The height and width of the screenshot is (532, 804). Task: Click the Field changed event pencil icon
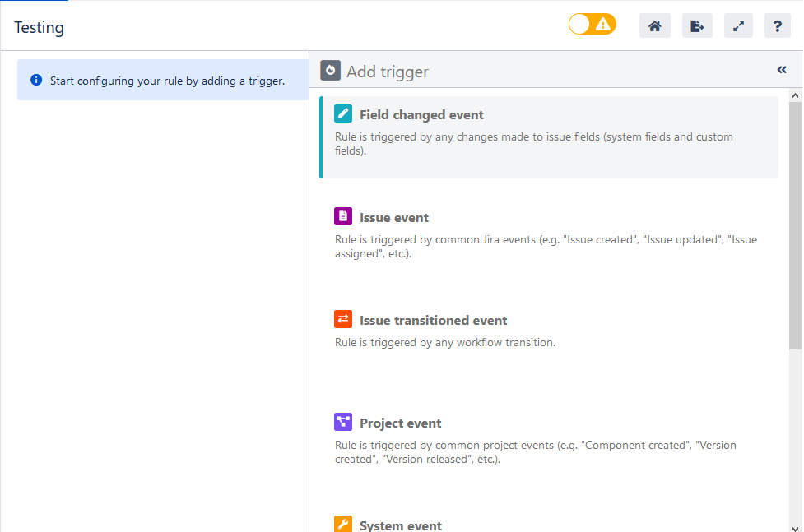click(x=343, y=114)
